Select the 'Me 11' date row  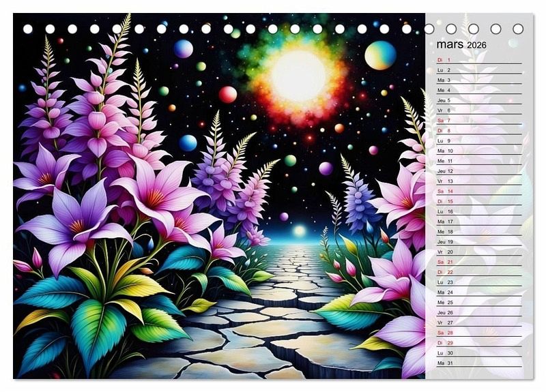pos(480,161)
